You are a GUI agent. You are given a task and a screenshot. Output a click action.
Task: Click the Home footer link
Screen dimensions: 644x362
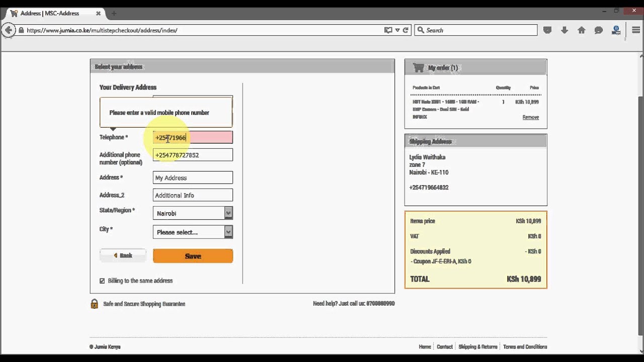click(425, 346)
